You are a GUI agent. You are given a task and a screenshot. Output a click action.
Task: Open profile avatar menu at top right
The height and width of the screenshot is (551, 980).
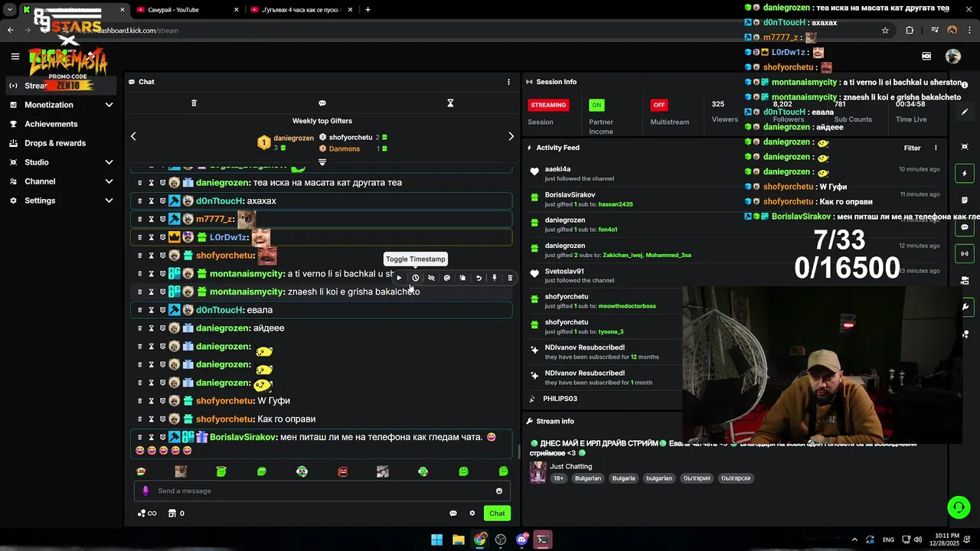(952, 56)
